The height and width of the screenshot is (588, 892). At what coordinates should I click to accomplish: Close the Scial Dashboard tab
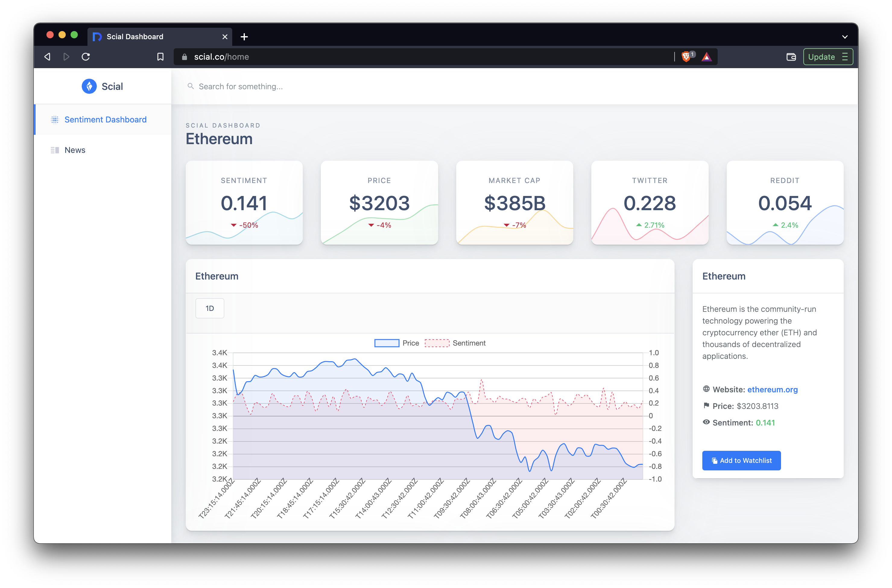pos(225,37)
